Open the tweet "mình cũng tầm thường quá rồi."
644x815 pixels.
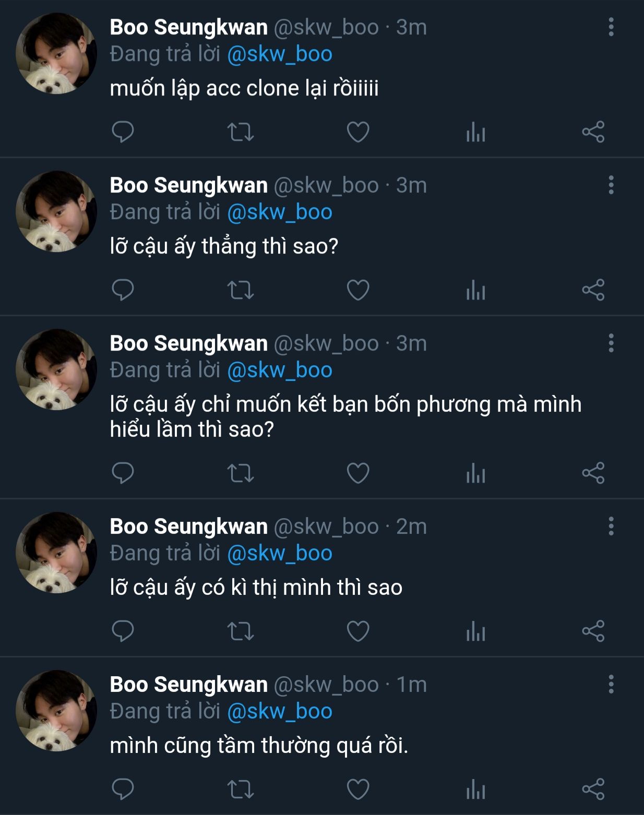[x=259, y=746]
